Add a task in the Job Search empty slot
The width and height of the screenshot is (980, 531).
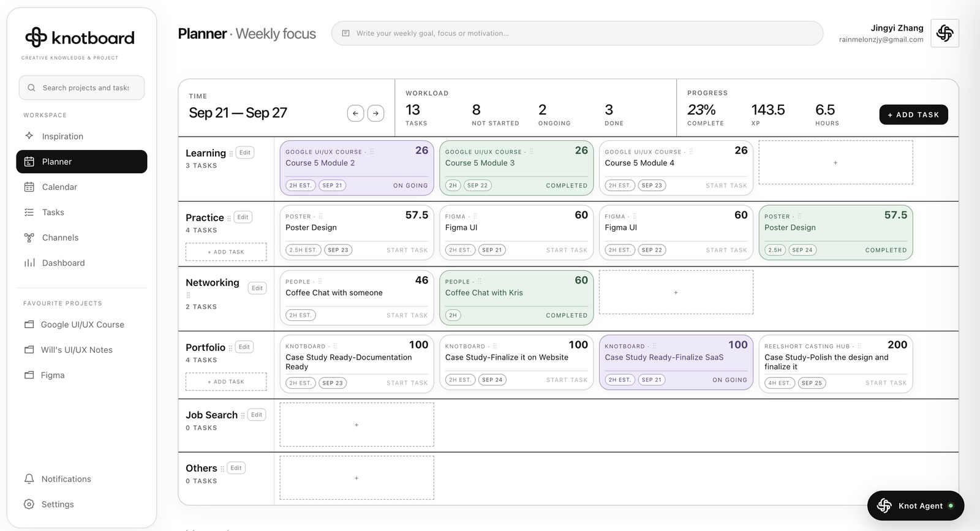[x=357, y=424]
